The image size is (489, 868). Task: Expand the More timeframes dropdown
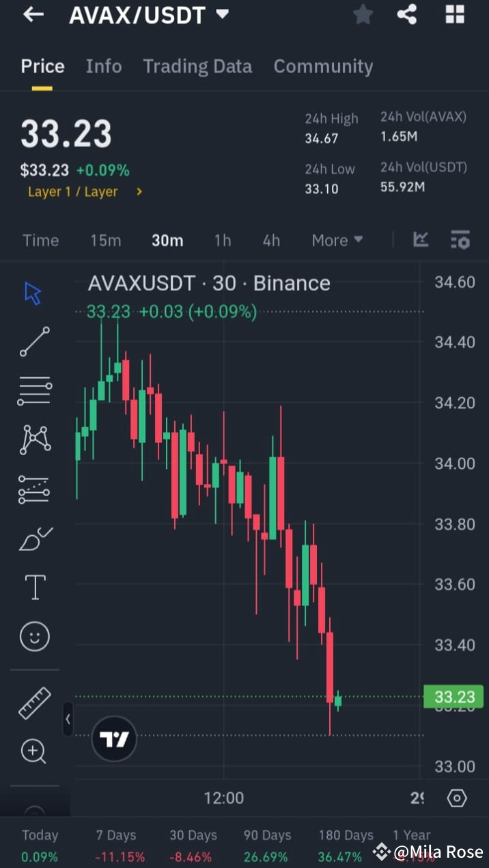click(x=337, y=240)
